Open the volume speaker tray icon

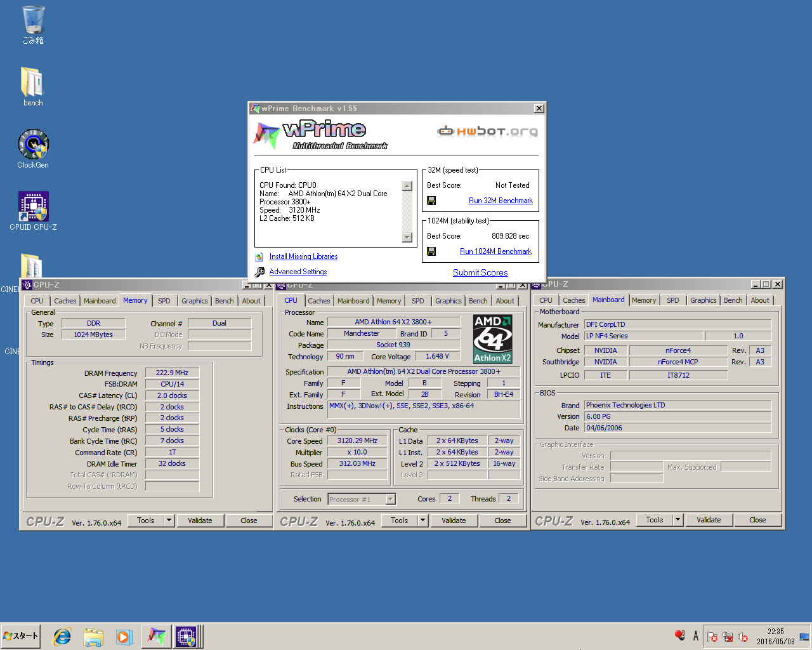743,637
